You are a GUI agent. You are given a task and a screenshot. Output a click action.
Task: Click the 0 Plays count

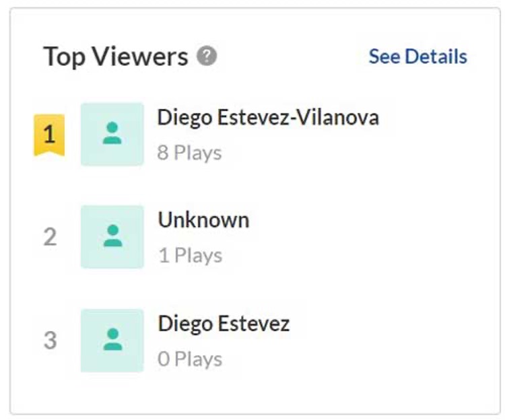coord(189,359)
